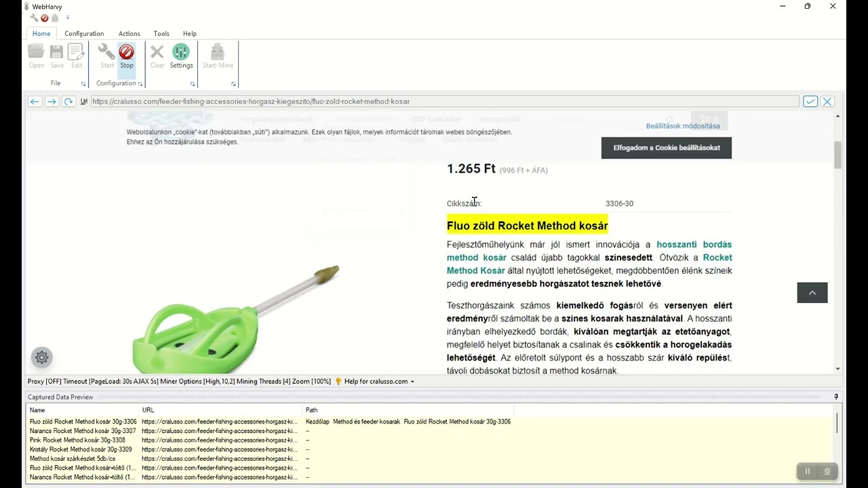Click the address bar URL field
The image size is (868, 488).
pos(445,102)
